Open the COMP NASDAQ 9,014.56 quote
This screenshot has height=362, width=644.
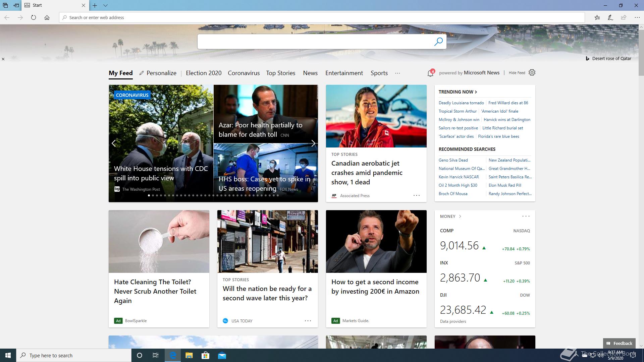click(485, 241)
